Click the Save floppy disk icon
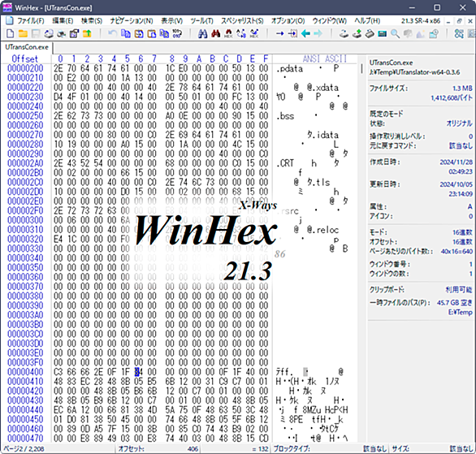 pos(36,33)
